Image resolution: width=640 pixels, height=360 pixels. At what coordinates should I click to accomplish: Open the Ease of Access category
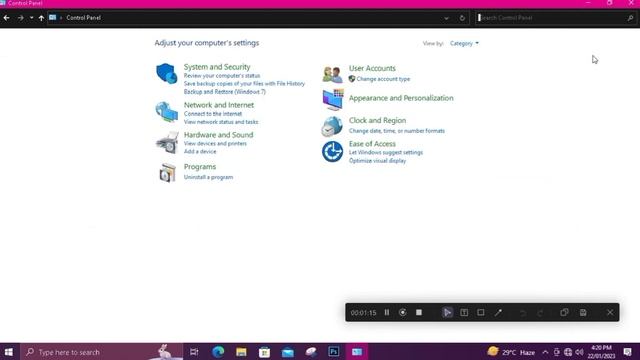pyautogui.click(x=372, y=144)
